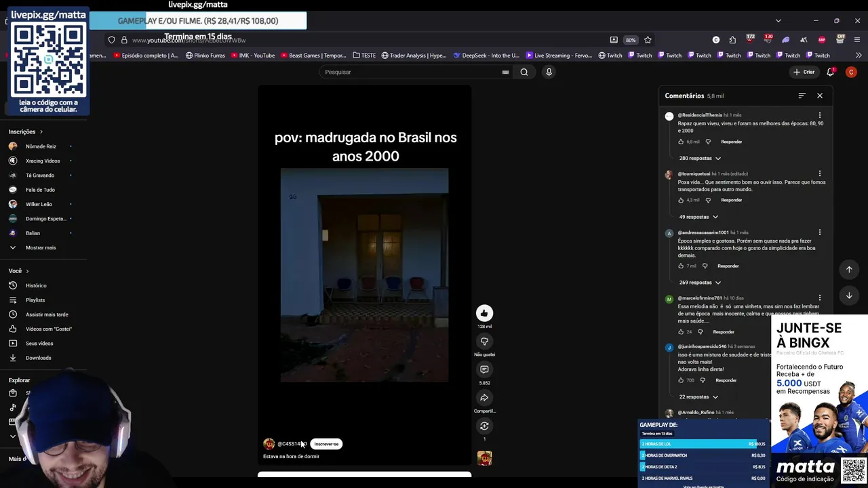The width and height of the screenshot is (868, 488).
Task: Open the sound thumbnail below remix
Action: [484, 458]
